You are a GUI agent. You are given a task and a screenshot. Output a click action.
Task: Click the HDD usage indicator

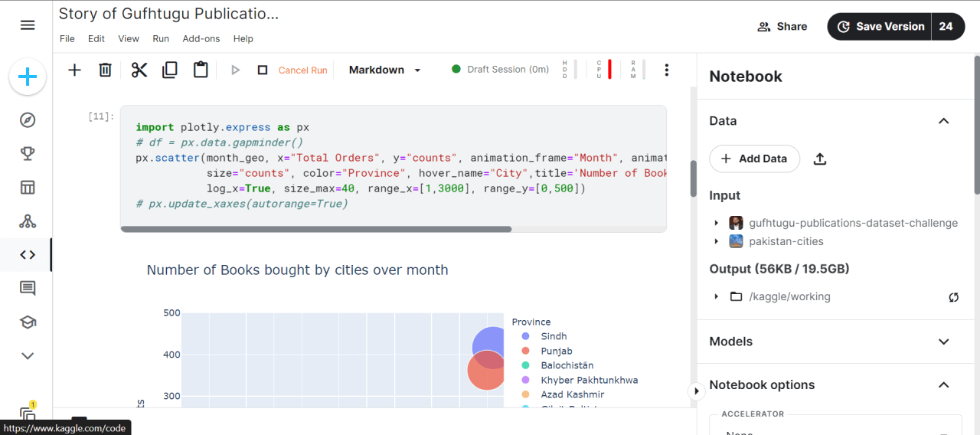569,69
